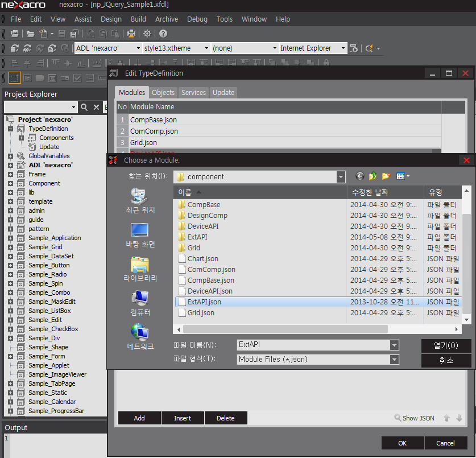Click the Network shortcut in places bar
This screenshot has width=476, height=458.
point(140,337)
